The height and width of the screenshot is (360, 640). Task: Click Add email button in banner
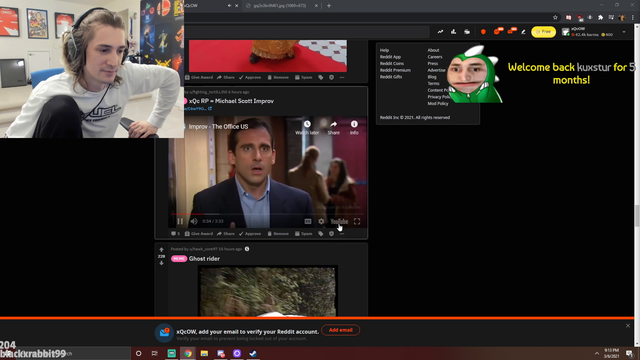coord(340,330)
